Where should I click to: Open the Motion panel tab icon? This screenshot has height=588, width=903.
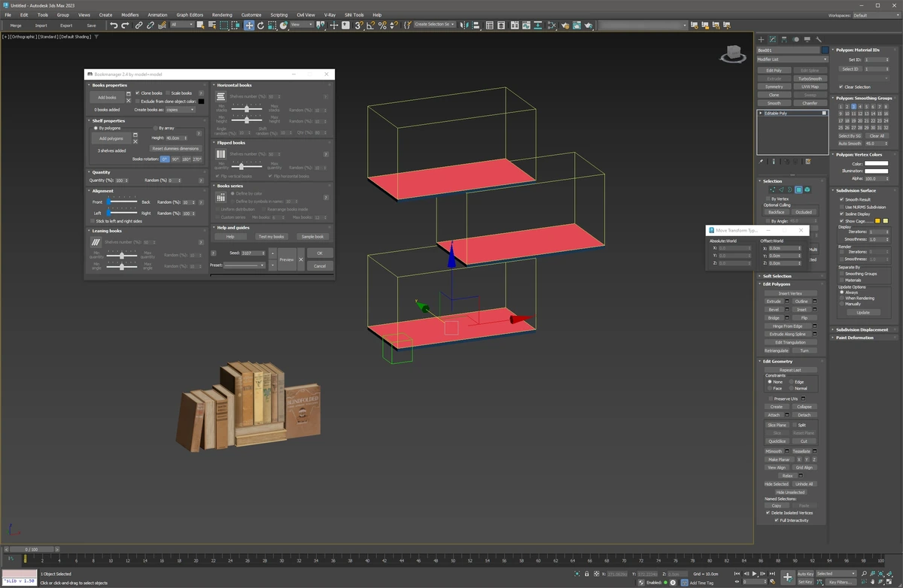pyautogui.click(x=795, y=39)
